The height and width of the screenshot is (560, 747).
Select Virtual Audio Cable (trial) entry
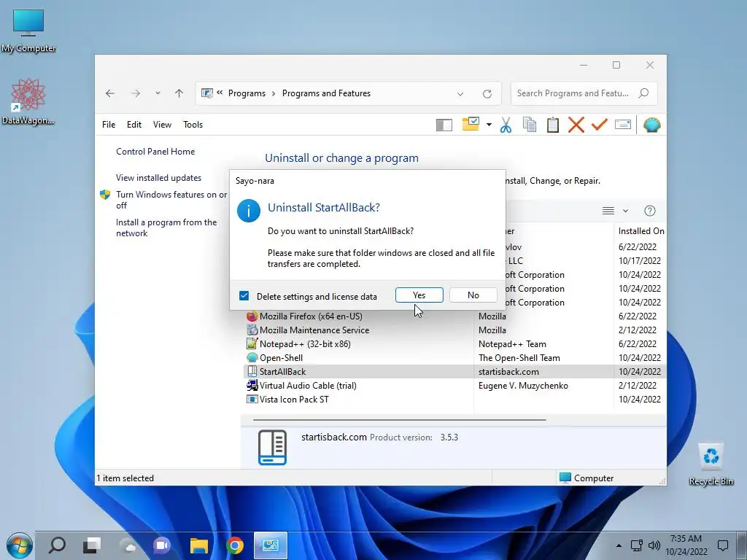coord(454,385)
